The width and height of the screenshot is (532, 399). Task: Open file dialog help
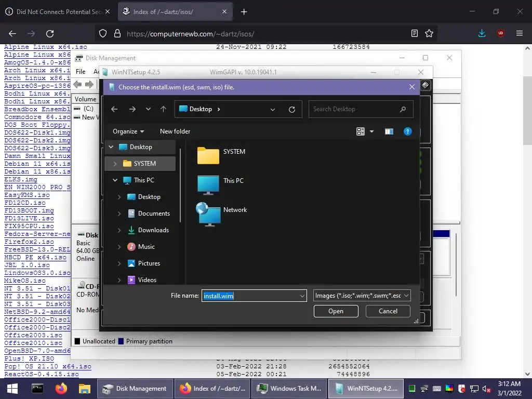click(x=407, y=131)
